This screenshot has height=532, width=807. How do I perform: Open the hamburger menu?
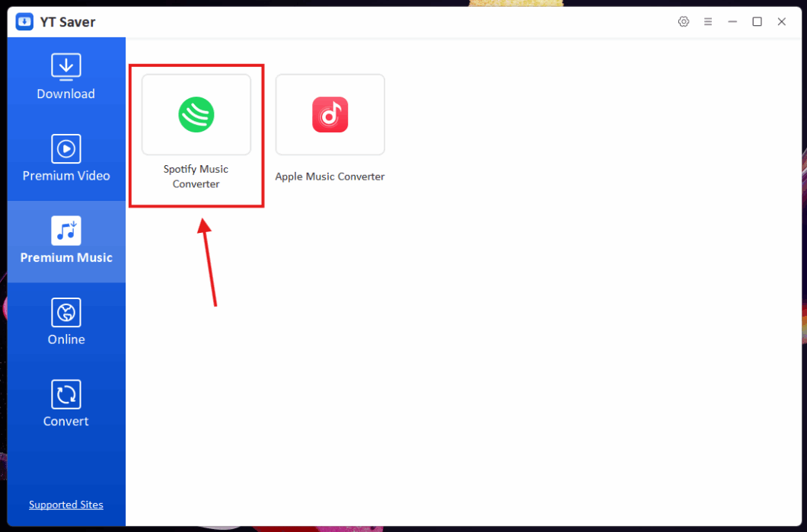708,21
